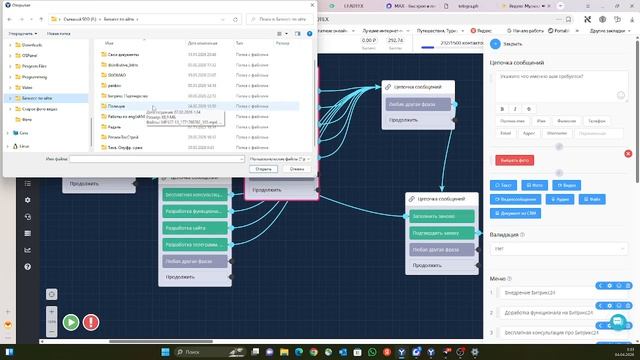
Task: Apply italic formatting in message editor
Action: [x=515, y=109]
